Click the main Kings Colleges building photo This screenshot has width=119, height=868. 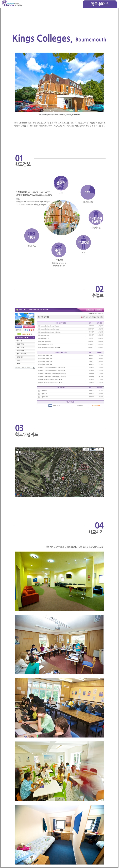point(59,82)
